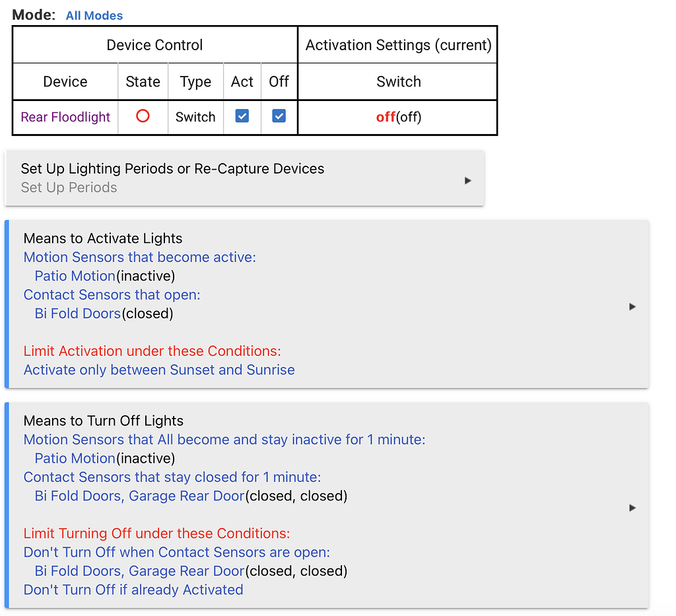Click the disclosure arrow on Set Up Periods
The width and height of the screenshot is (676, 616).
pyautogui.click(x=467, y=179)
